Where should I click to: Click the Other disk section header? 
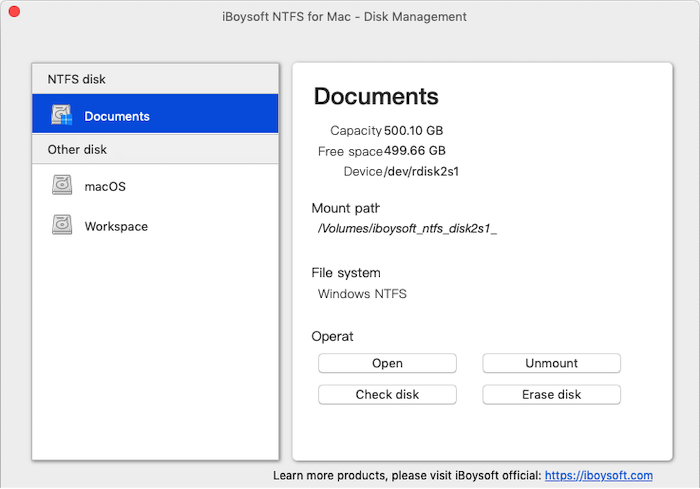155,149
